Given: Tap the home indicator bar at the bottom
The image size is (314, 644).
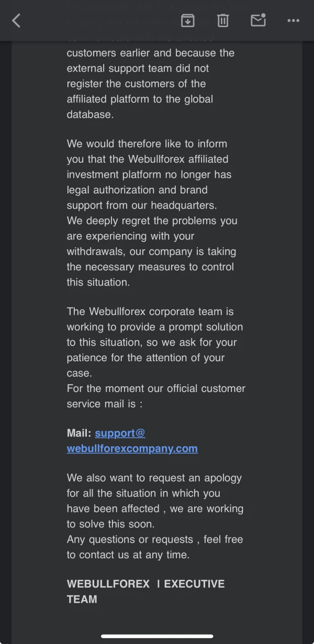Looking at the screenshot, I should click(x=157, y=636).
